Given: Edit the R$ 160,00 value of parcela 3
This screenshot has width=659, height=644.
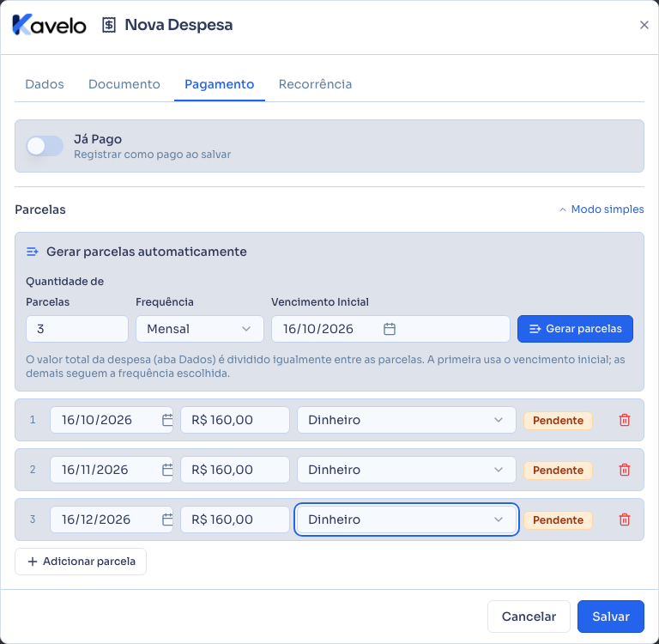Looking at the screenshot, I should click(235, 519).
